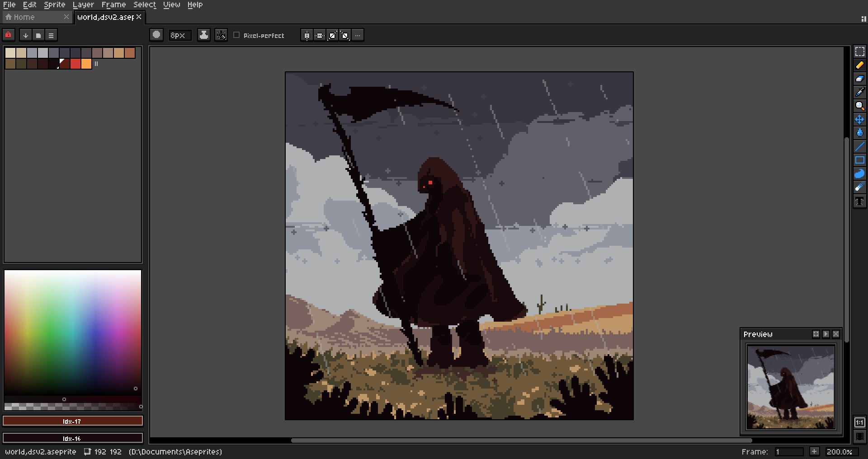Screen dimensions: 868x459
Task: Open the dynamics settings button
Action: coord(221,35)
